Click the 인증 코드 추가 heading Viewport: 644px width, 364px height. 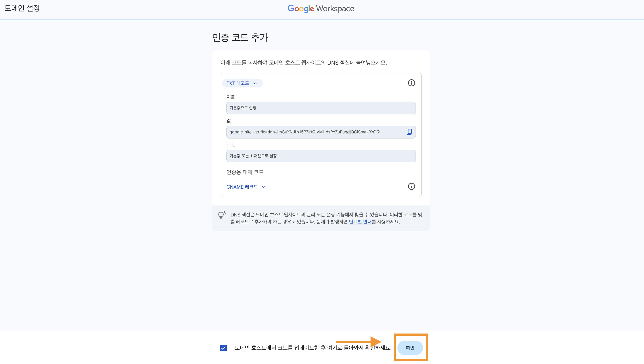[240, 38]
